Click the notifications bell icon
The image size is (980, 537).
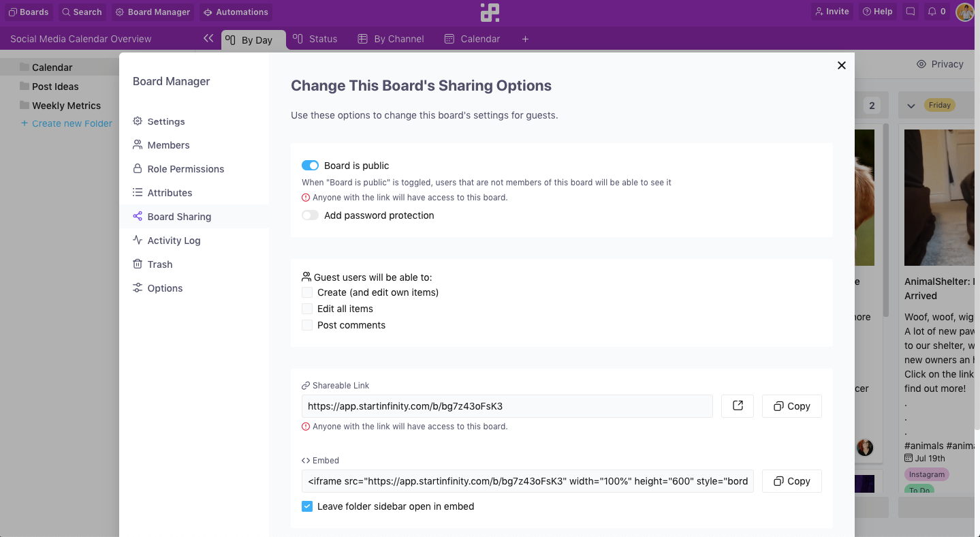(x=936, y=12)
